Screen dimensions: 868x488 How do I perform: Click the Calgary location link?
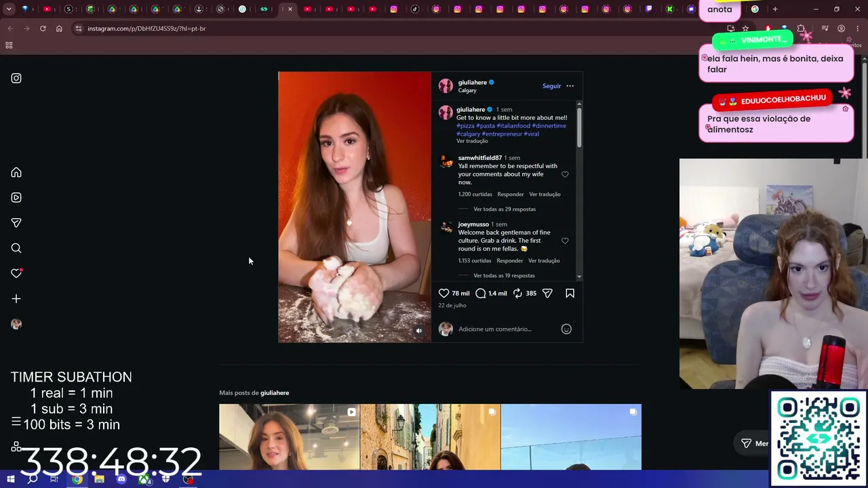click(467, 91)
